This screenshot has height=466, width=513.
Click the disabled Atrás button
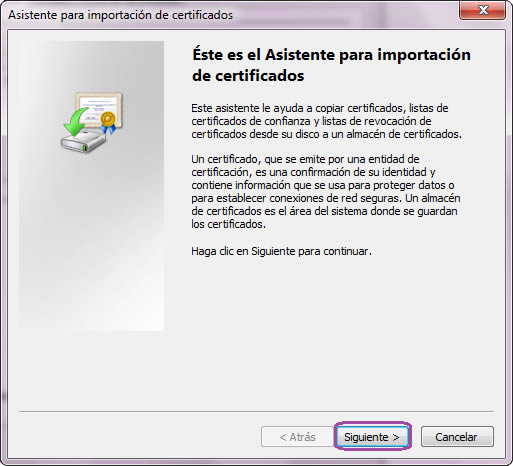tap(297, 437)
